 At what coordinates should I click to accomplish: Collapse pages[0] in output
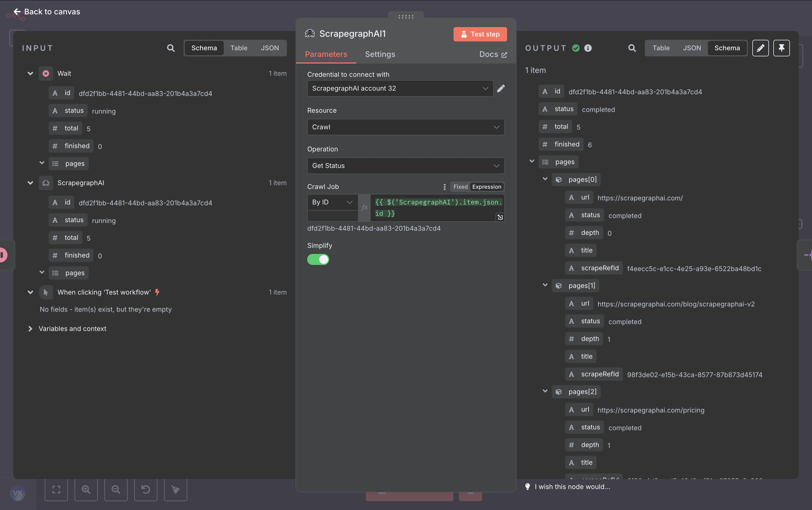[x=545, y=179]
